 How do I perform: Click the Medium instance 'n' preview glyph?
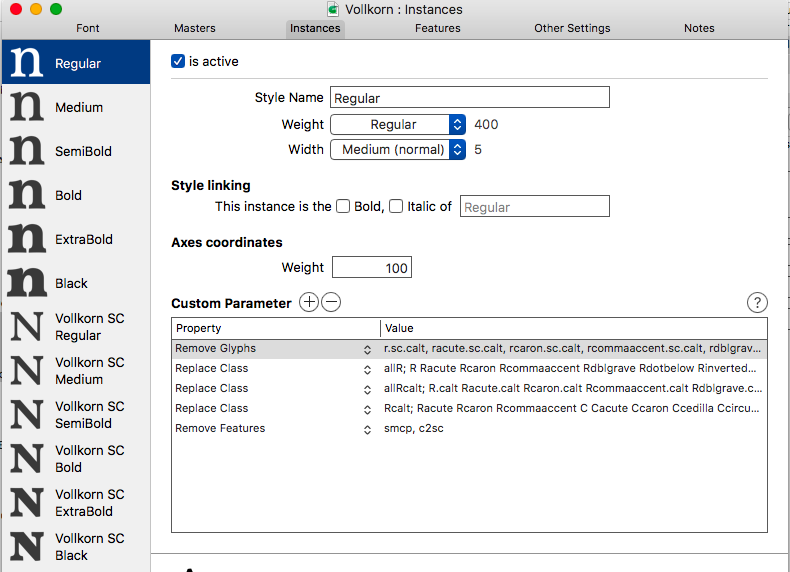coord(26,106)
